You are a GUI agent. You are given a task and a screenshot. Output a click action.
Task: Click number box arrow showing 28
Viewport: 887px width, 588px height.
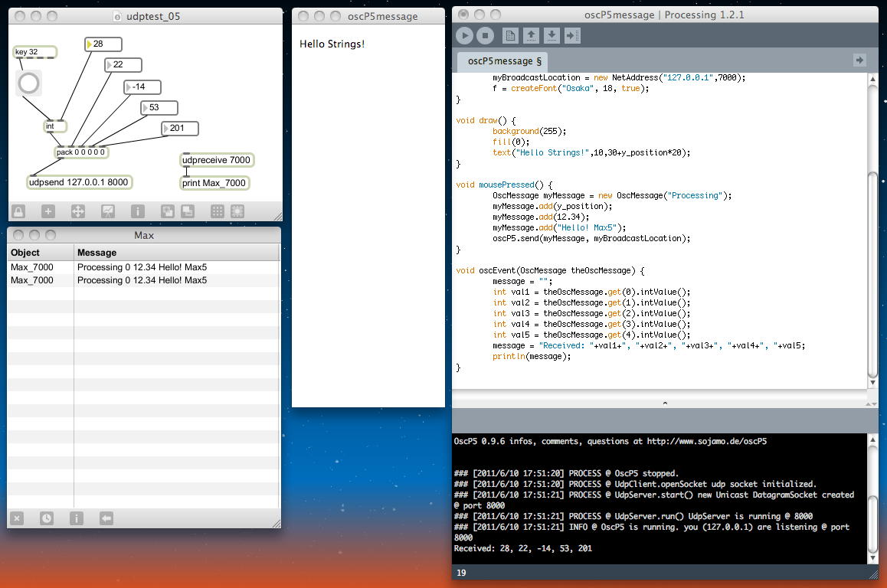(90, 44)
